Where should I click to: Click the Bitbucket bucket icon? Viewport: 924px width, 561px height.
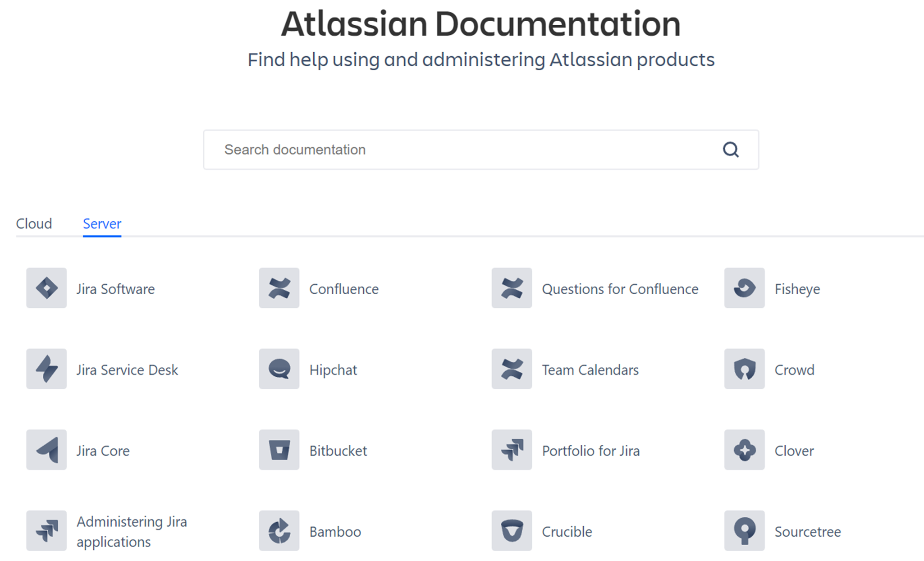[279, 450]
